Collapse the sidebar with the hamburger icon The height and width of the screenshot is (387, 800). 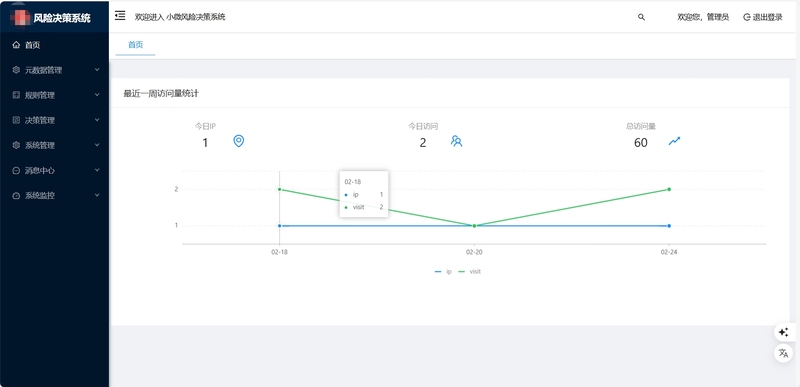(120, 16)
